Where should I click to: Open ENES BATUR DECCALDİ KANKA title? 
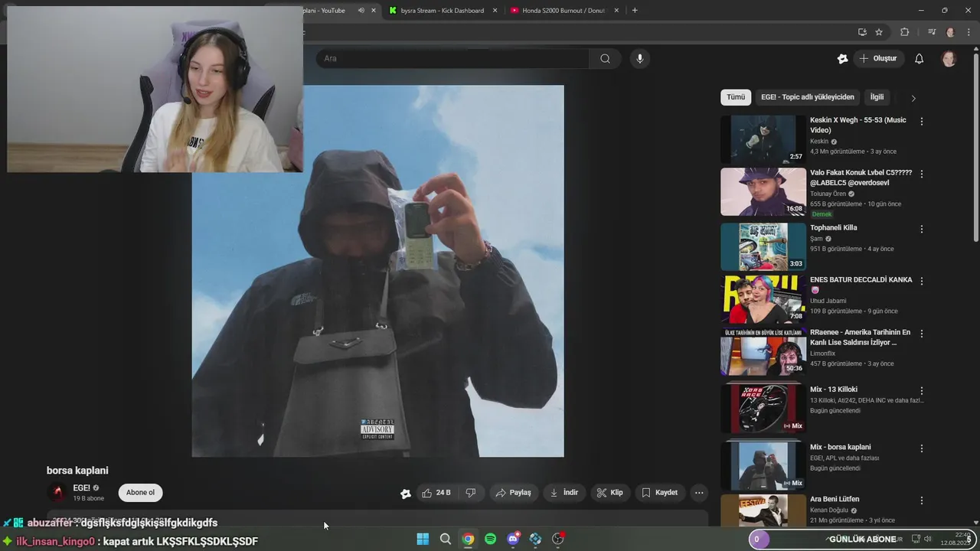(x=861, y=285)
